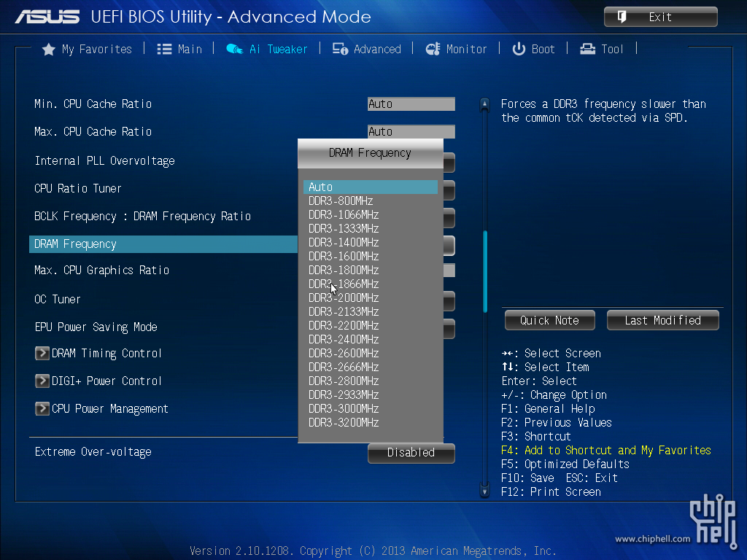The width and height of the screenshot is (747, 560).
Task: Click the Monitor gauge icon
Action: (433, 49)
